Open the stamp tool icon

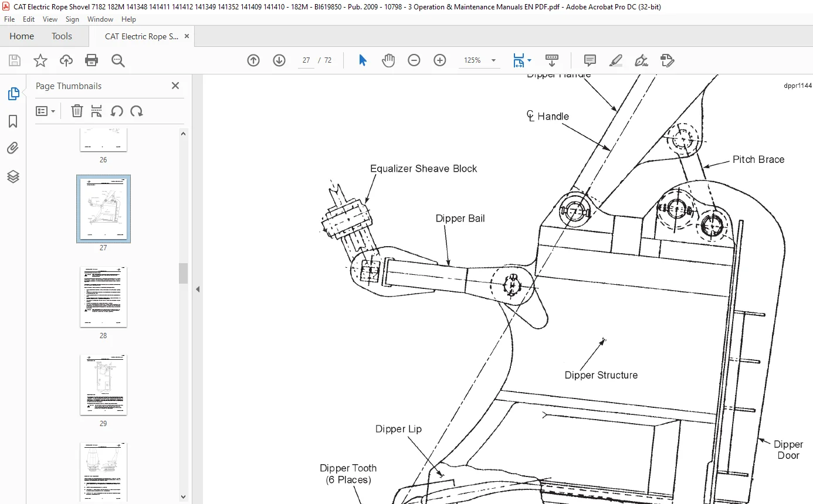(667, 60)
